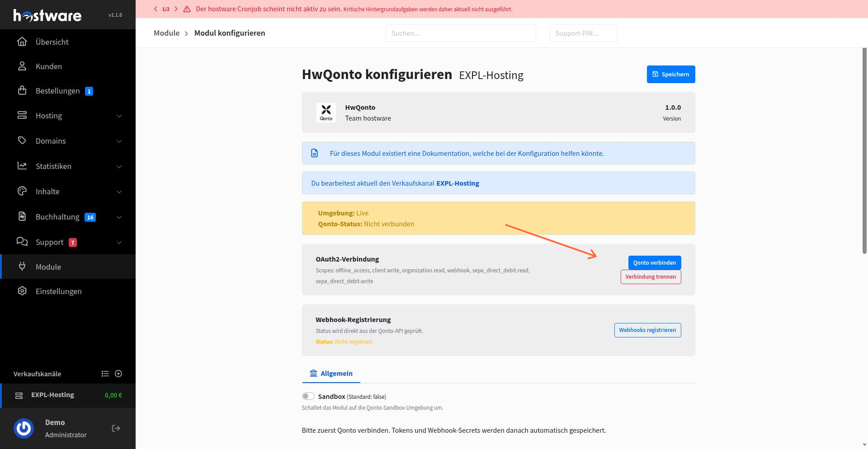Screen dimensions: 868x449
Task: Open the Einstellungen menu item
Action: pos(68,291)
